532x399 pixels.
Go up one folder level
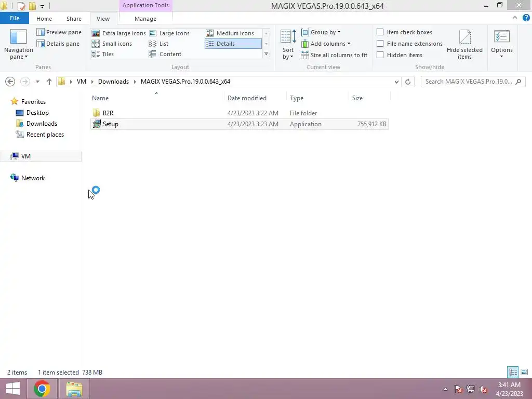[x=49, y=82]
